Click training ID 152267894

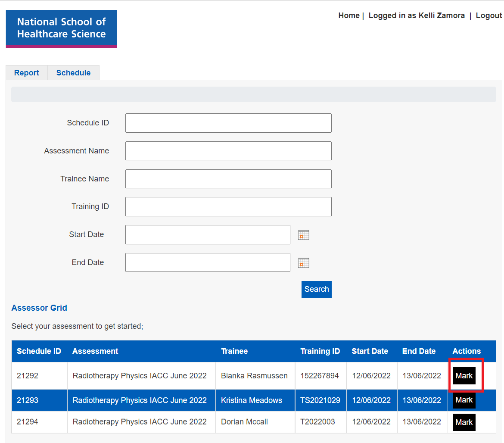320,375
